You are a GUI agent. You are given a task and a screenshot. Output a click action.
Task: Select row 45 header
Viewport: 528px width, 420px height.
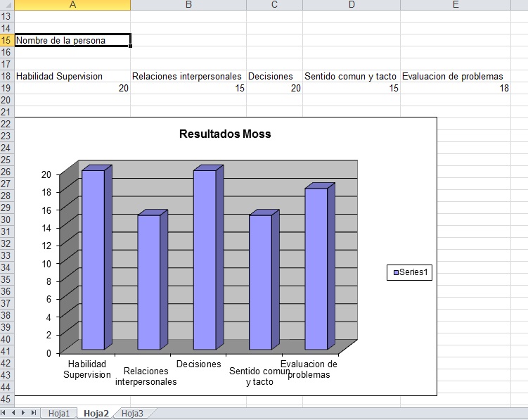[6, 399]
